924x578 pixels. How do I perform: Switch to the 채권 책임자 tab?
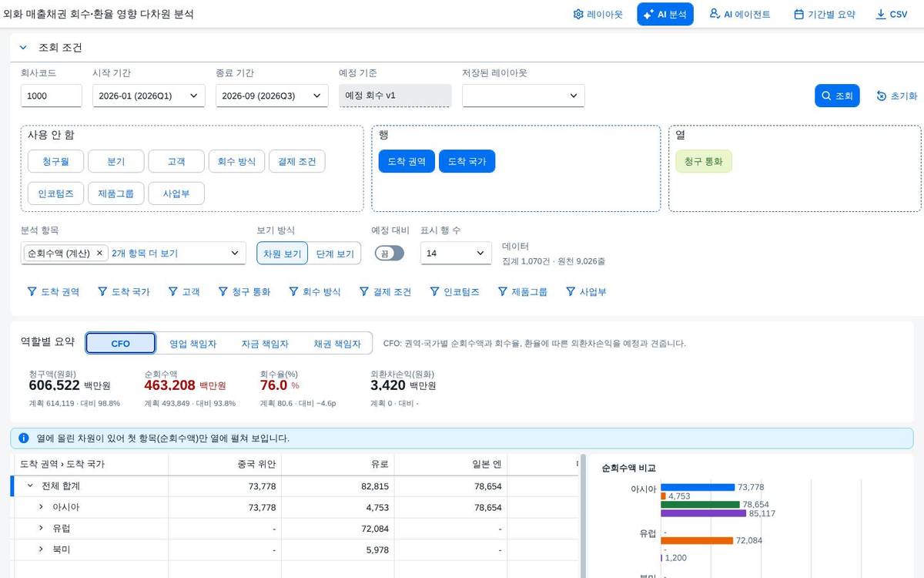(336, 344)
